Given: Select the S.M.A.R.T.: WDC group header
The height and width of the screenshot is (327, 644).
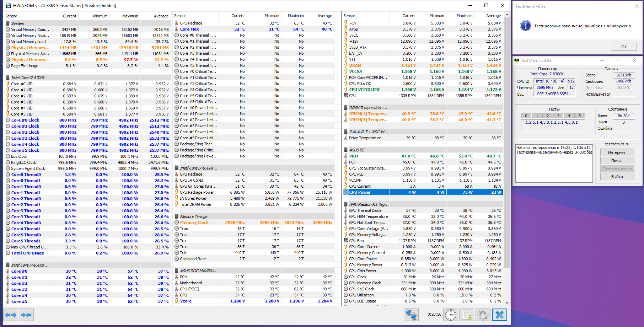Looking at the screenshot, I should [423, 132].
